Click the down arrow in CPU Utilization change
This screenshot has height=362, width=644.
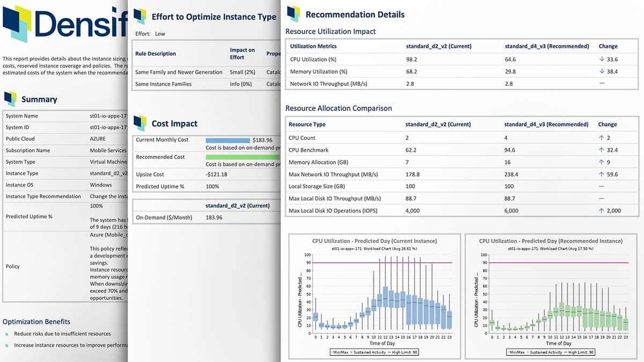tap(602, 60)
